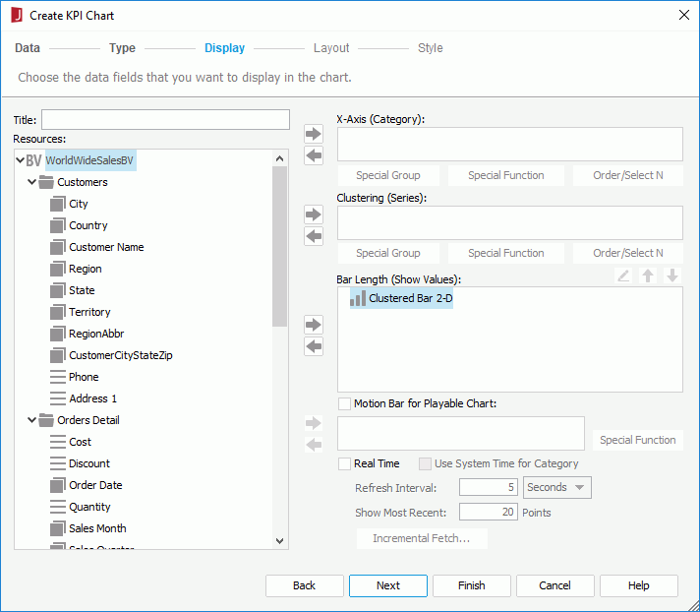The image size is (700, 612).
Task: Click Order/Select N under X-Axis (Category)
Action: pyautogui.click(x=628, y=175)
